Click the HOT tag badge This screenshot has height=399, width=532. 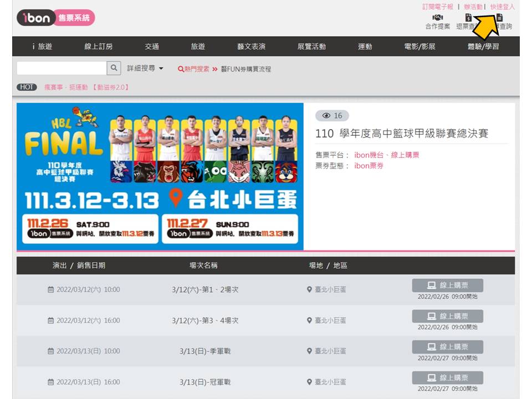point(27,87)
